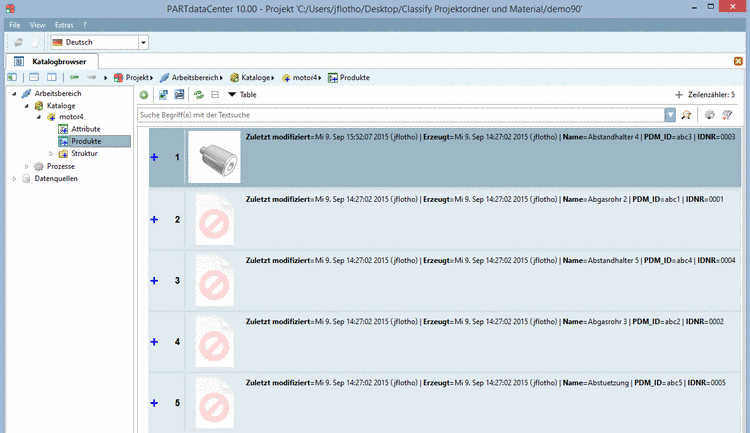750x433 pixels.
Task: Click the second grayed icon in top toolbar
Action: [35, 42]
